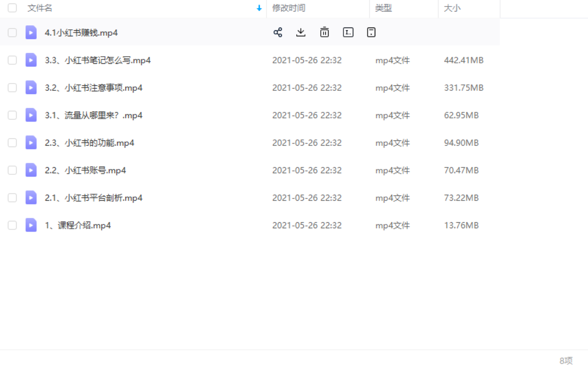Viewport: 588px width, 368px height.
Task: Check the box for 1、课程介绍.mp4
Action: pyautogui.click(x=12, y=226)
